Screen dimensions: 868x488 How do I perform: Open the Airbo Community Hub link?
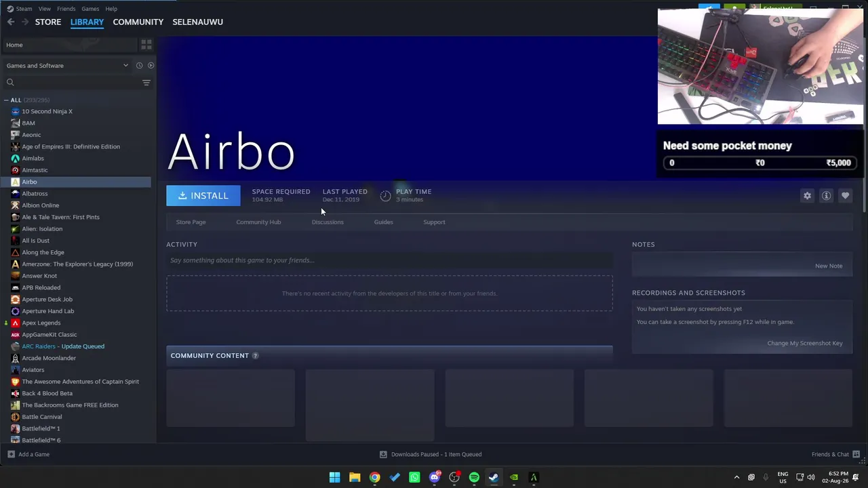[x=258, y=222]
